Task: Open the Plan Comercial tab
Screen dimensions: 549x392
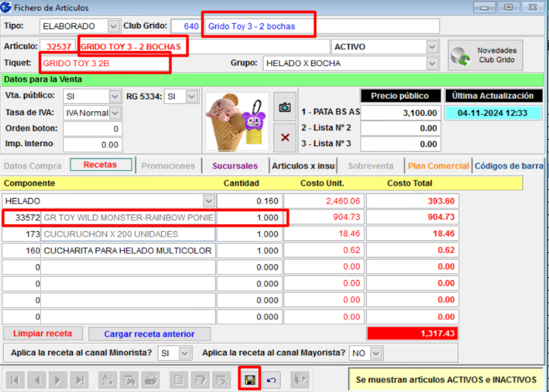Action: pyautogui.click(x=438, y=166)
